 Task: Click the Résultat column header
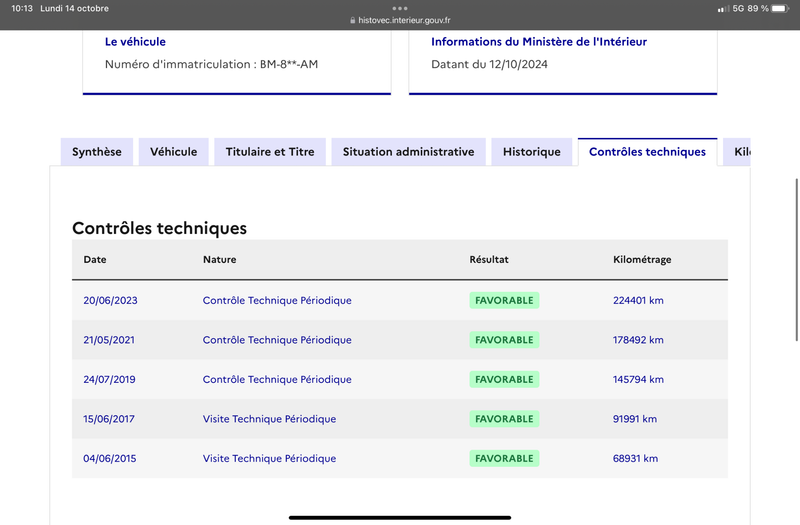point(489,260)
